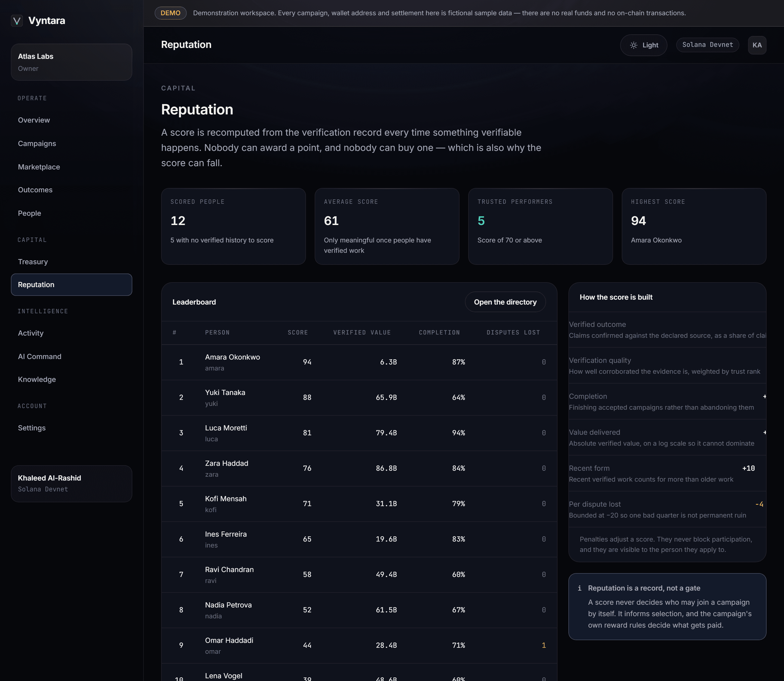
Task: Click the Verified outcome score factor
Action: click(667, 330)
